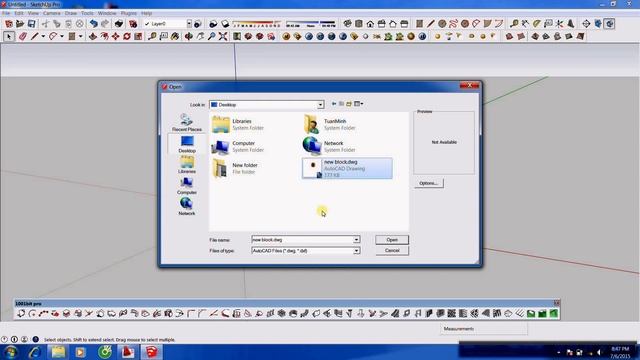Click the Measurements box
Image resolution: width=640 pixels, height=360 pixels.
484,329
